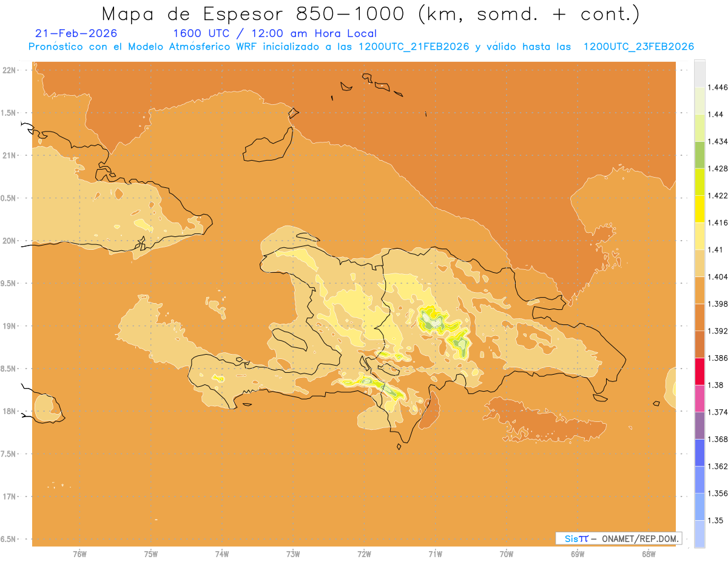Click the initialization time '1200UTC_21FEB2026'
The height and width of the screenshot is (562, 728).
(414, 47)
